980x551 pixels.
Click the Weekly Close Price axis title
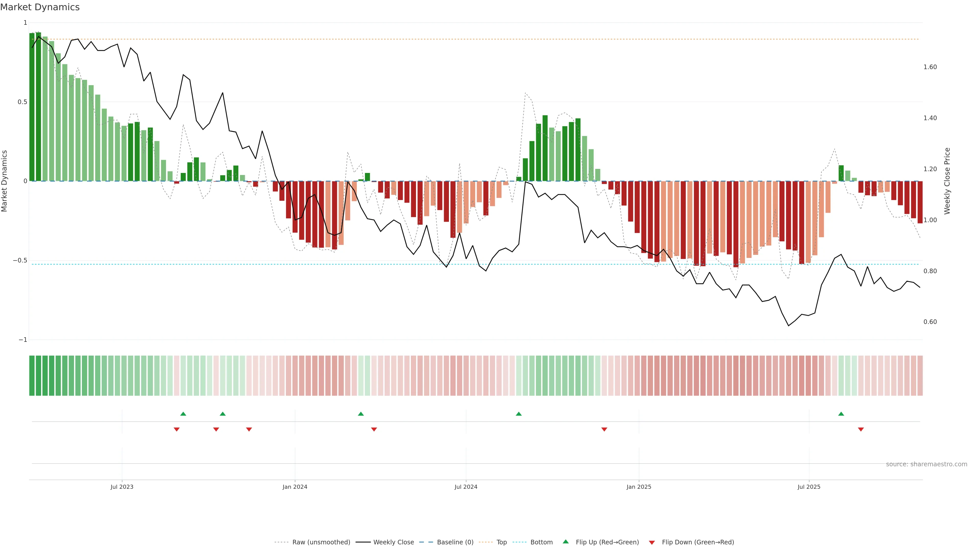tap(947, 181)
